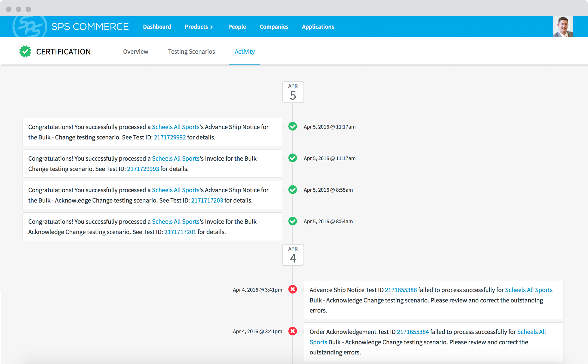Screen dimensions: 588x364
Task: Go to the People nav item
Action: click(x=237, y=27)
